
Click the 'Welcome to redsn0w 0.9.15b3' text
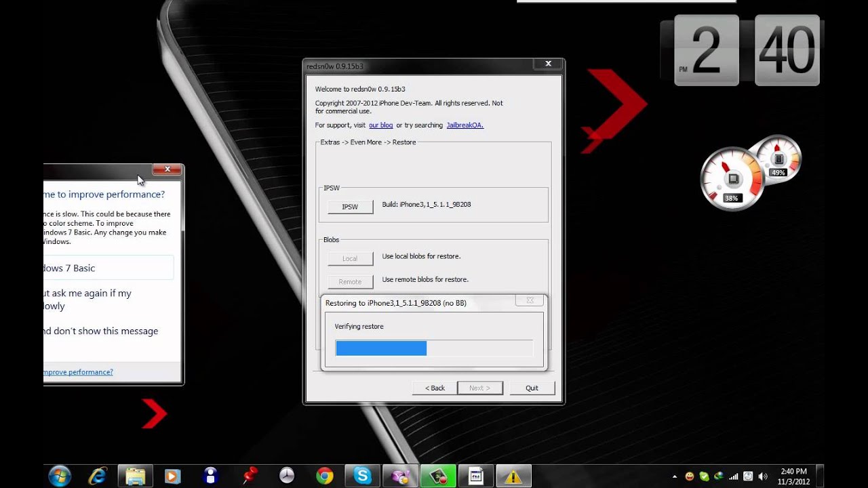360,89
